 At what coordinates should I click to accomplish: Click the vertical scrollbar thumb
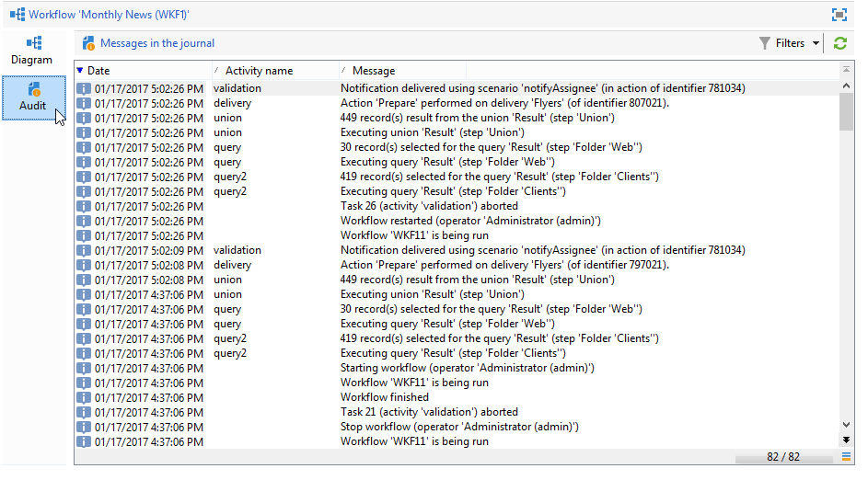[846, 112]
